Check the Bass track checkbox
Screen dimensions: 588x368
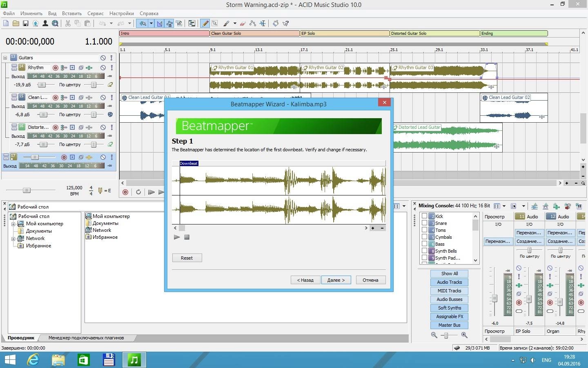click(424, 244)
